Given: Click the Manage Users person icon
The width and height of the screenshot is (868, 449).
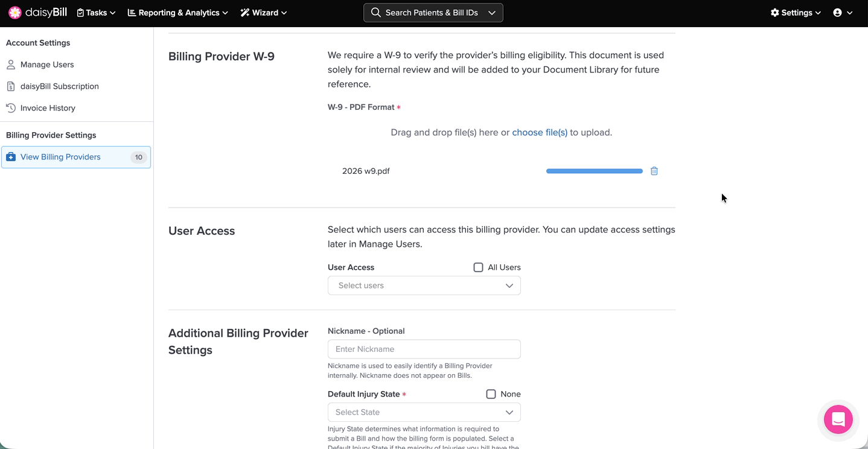Looking at the screenshot, I should pyautogui.click(x=11, y=65).
